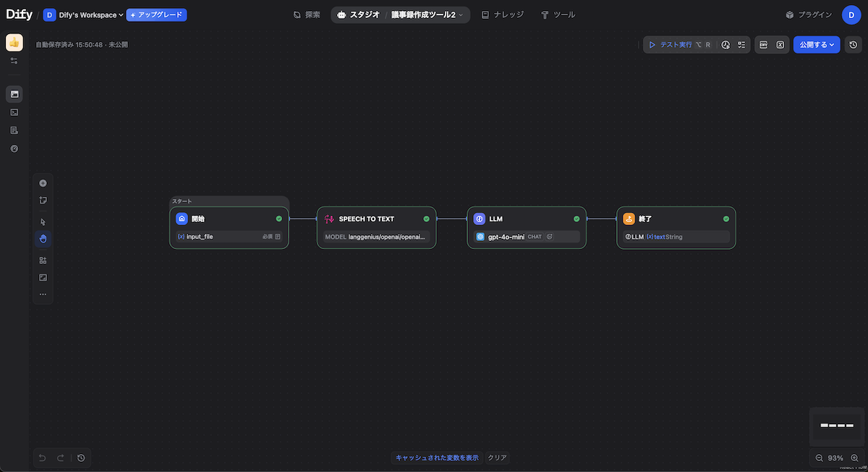Open version history at top right

point(854,45)
